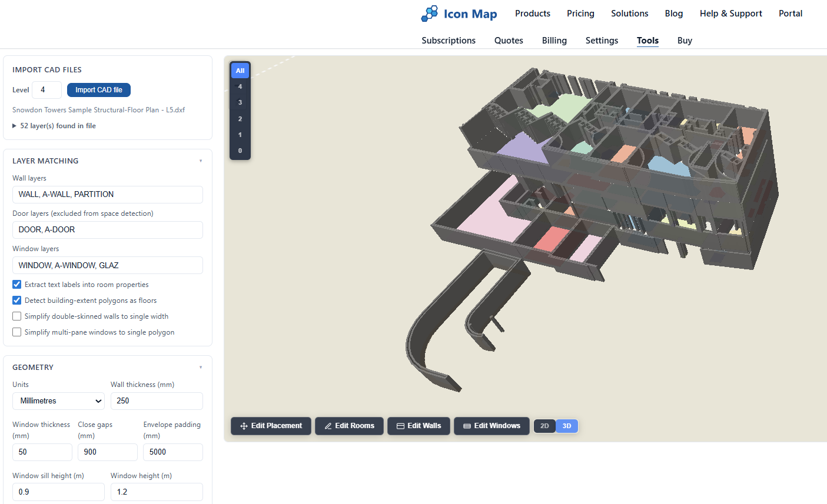
Task: Open the Pricing page from the menu
Action: 580,13
